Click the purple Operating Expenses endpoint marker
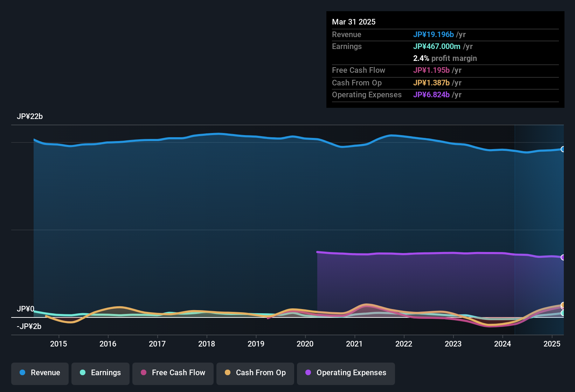575x392 pixels. pos(563,257)
